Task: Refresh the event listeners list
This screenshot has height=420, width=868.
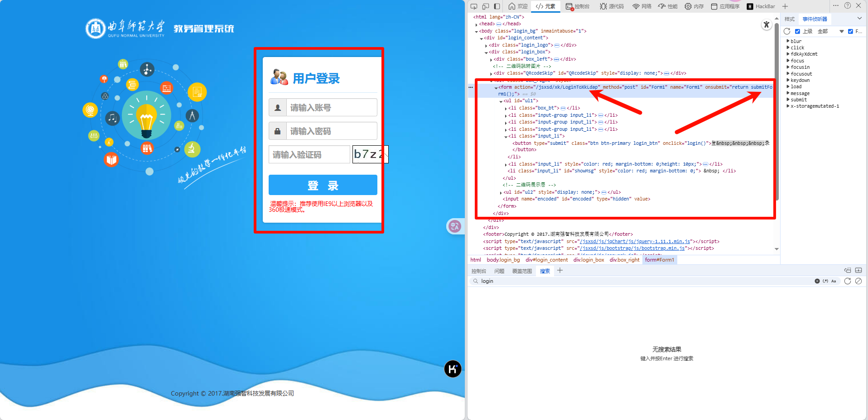Action: (787, 31)
